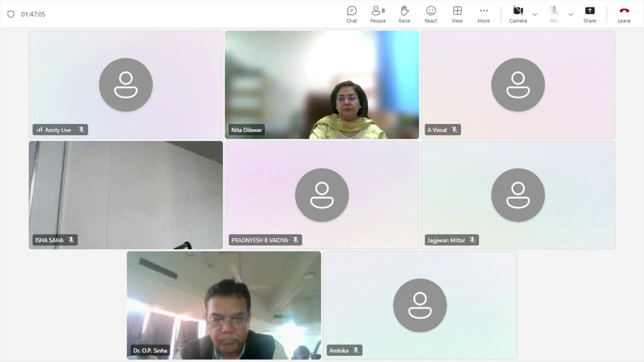This screenshot has width=644, height=362.
Task: Raise your hand in the meeting
Action: pyautogui.click(x=405, y=14)
